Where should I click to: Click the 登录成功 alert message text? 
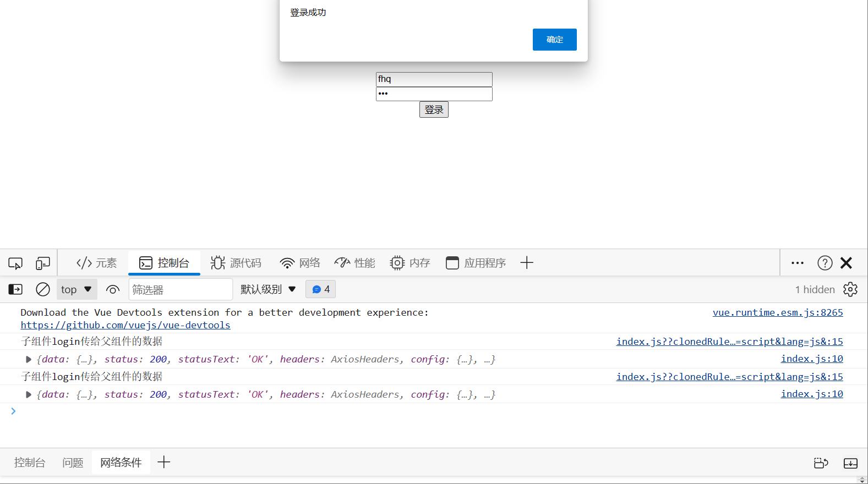coord(308,13)
